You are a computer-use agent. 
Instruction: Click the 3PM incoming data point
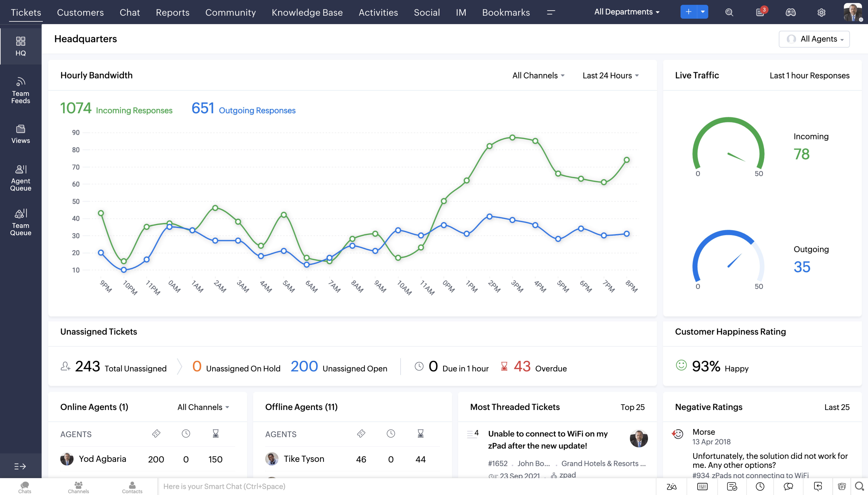click(x=512, y=138)
